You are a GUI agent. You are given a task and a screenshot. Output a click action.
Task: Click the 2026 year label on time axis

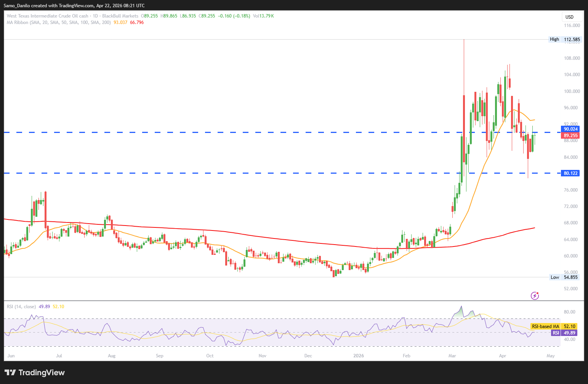pyautogui.click(x=358, y=356)
